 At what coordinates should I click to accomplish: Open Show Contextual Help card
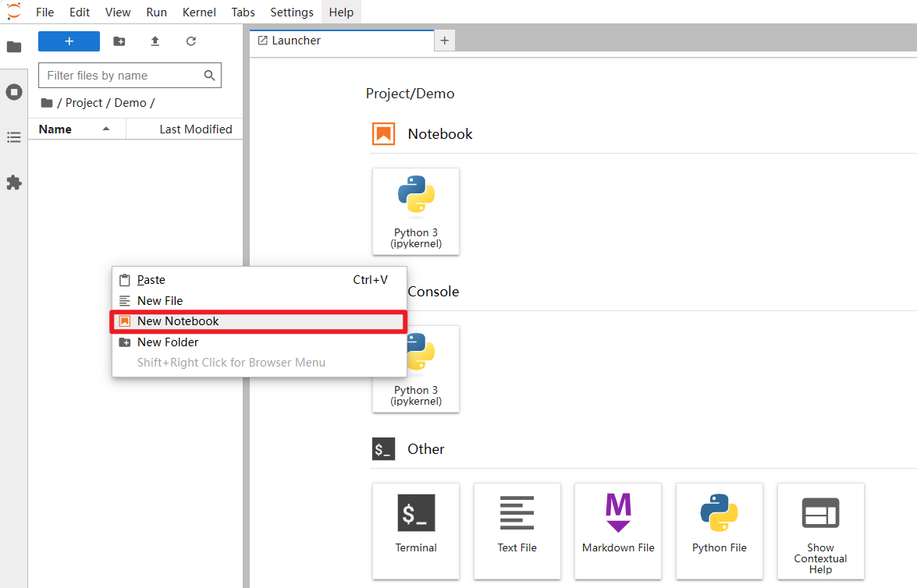click(820, 530)
